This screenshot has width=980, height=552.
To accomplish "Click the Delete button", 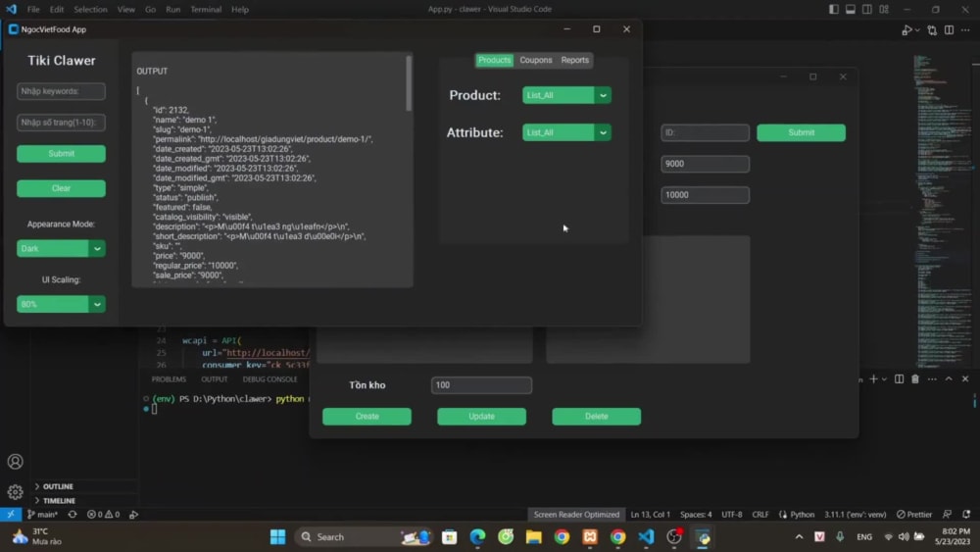I will [x=596, y=417].
